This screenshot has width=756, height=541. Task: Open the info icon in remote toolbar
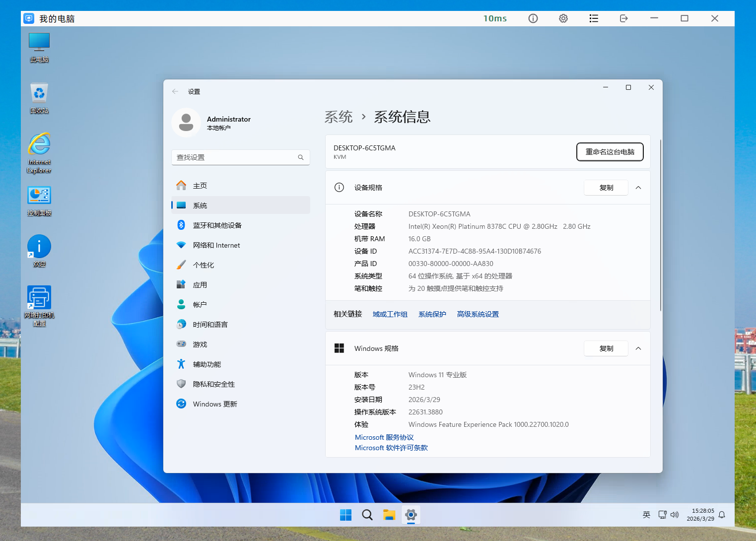coord(533,18)
